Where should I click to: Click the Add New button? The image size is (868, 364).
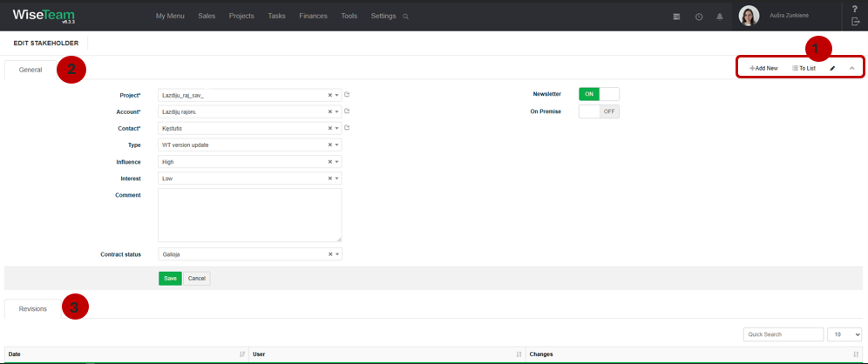(x=764, y=68)
